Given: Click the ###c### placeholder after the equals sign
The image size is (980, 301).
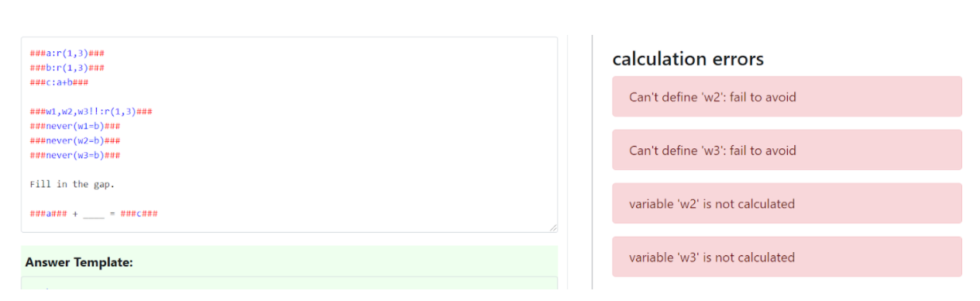Looking at the screenshot, I should [139, 213].
